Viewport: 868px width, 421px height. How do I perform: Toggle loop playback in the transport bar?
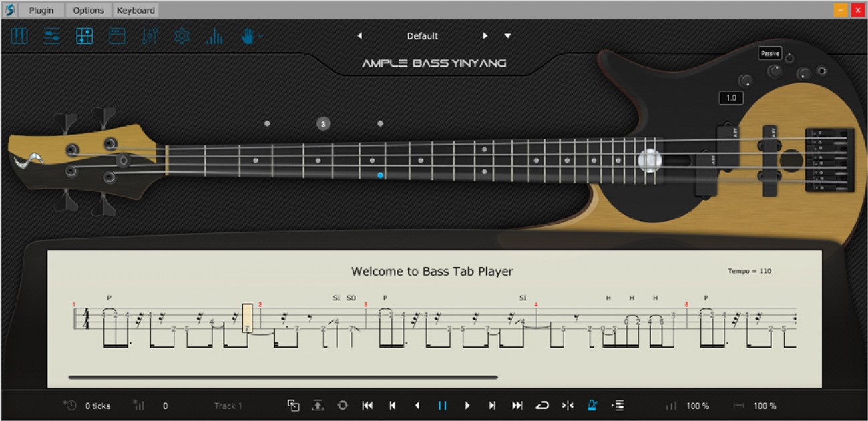click(x=542, y=406)
